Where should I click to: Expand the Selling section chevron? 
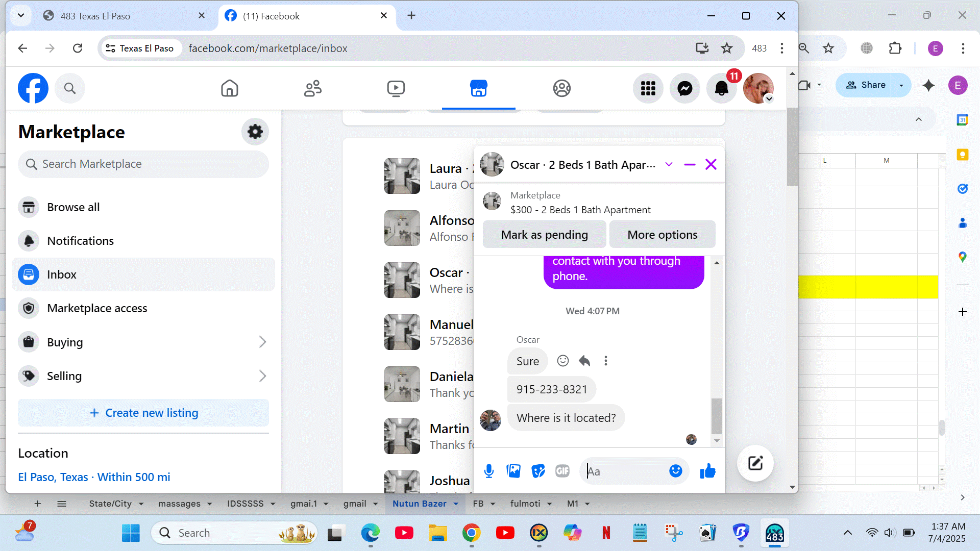pos(262,376)
